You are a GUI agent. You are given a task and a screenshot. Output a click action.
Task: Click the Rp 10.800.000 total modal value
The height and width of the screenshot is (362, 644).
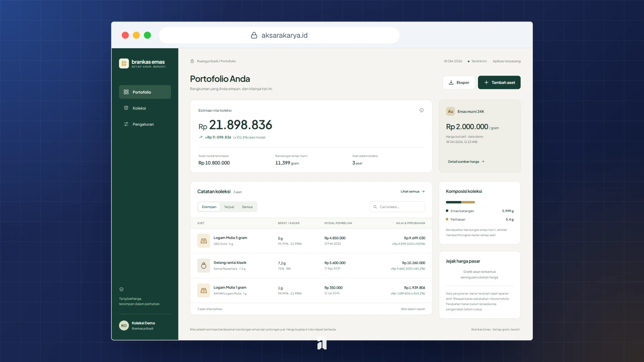[214, 163]
